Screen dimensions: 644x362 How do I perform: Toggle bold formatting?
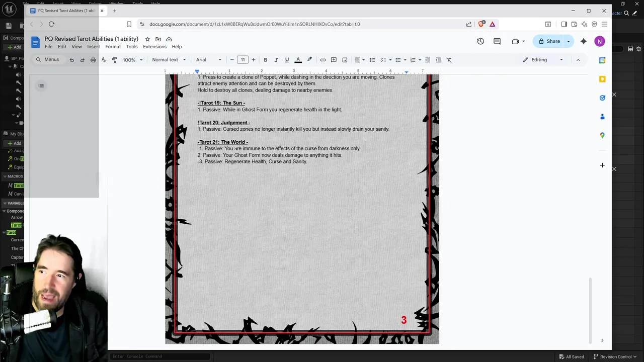(x=265, y=60)
